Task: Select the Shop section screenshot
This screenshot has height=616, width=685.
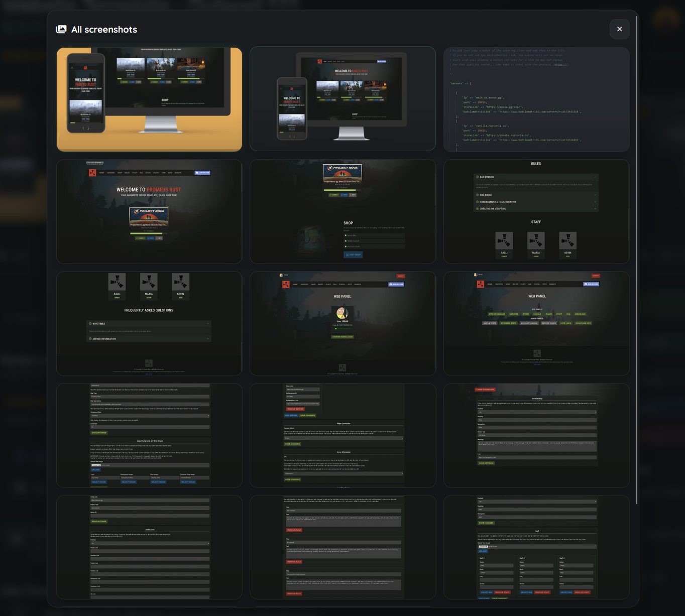Action: 342,211
